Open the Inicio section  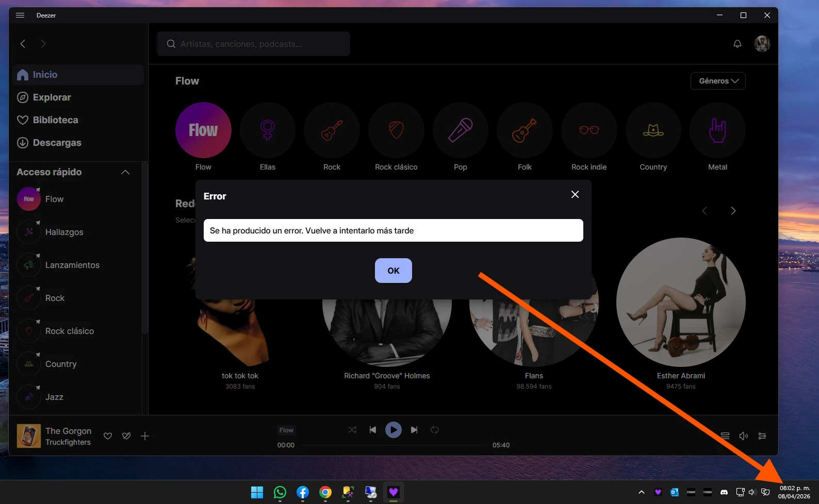[78, 75]
